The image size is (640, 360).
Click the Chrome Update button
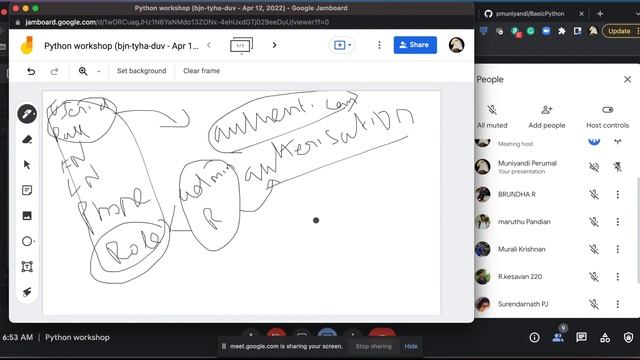pyautogui.click(x=619, y=31)
